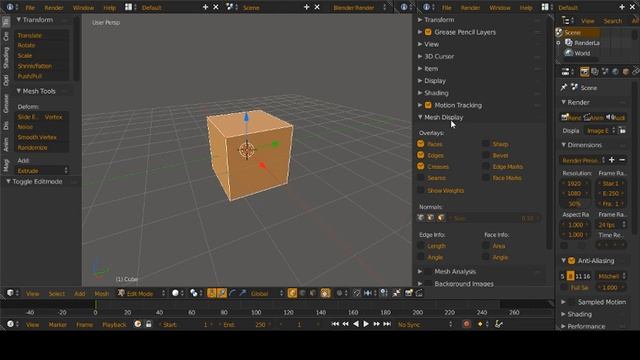
Task: Collapse the Mesh Display panel
Action: coord(420,117)
